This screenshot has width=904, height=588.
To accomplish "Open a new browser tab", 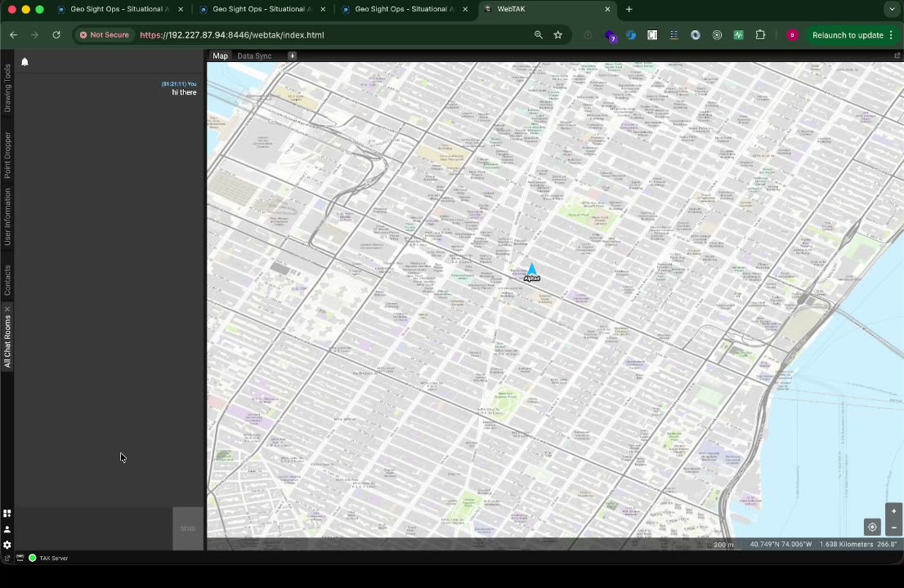I will (x=629, y=9).
